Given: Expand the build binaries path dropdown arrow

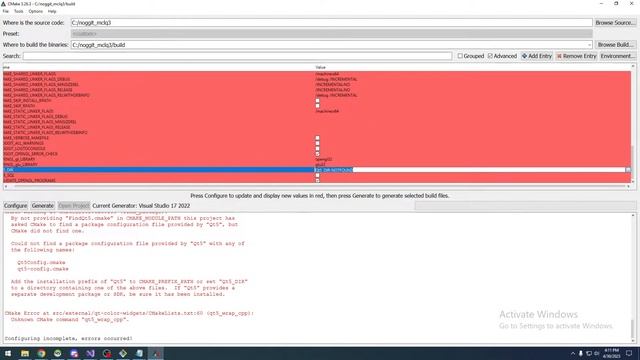Looking at the screenshot, I should click(x=589, y=45).
